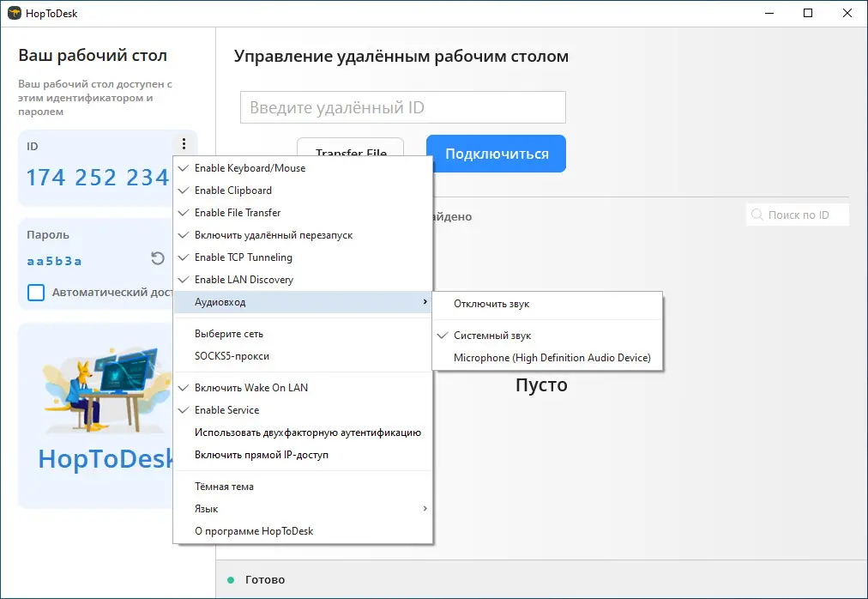Image resolution: width=868 pixels, height=599 pixels.
Task: Toggle Включить Wake On LAN
Action: pyautogui.click(x=303, y=388)
